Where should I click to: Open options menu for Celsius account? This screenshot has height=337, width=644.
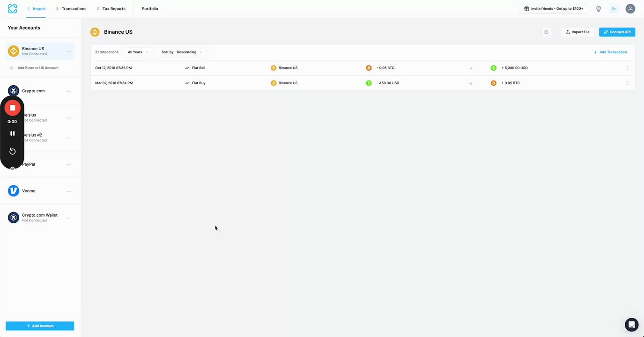click(69, 118)
